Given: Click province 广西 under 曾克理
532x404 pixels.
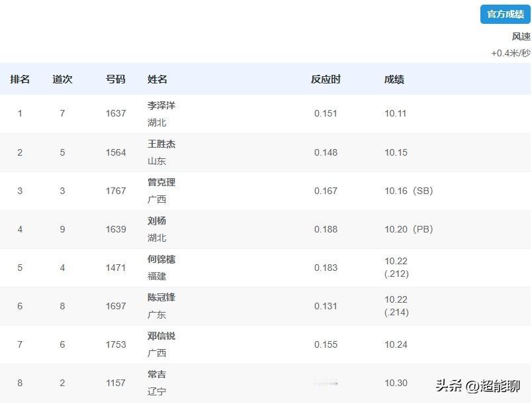Looking at the screenshot, I should [157, 199].
